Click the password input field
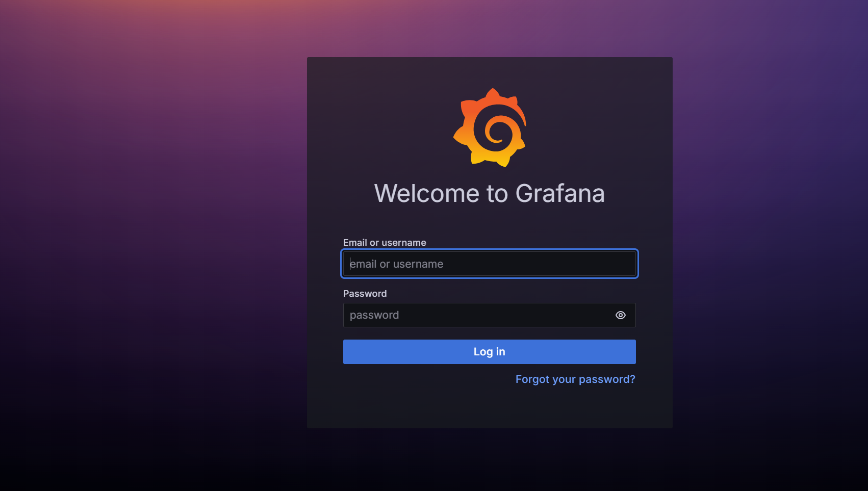Image resolution: width=868 pixels, height=491 pixels. pos(479,315)
